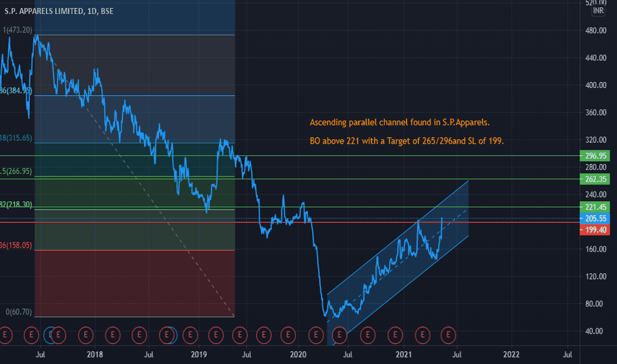617x364 pixels.
Task: Select the 262.35 green price label
Action: tap(595, 179)
